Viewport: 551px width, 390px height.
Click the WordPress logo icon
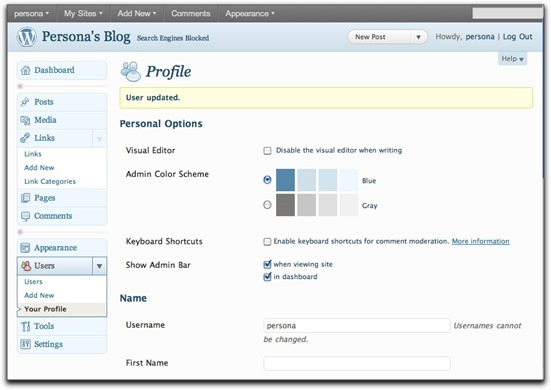coord(27,37)
